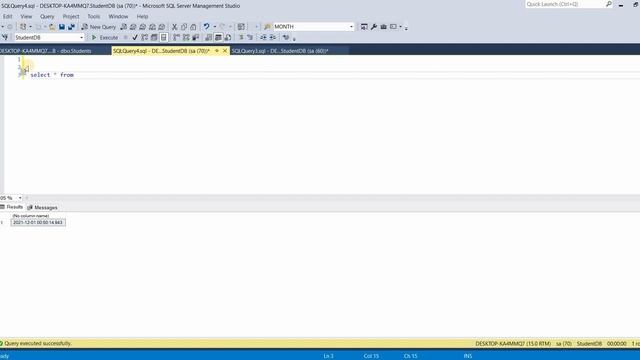640x360 pixels.
Task: Toggle Include Client Statistics
Action: pos(196,38)
